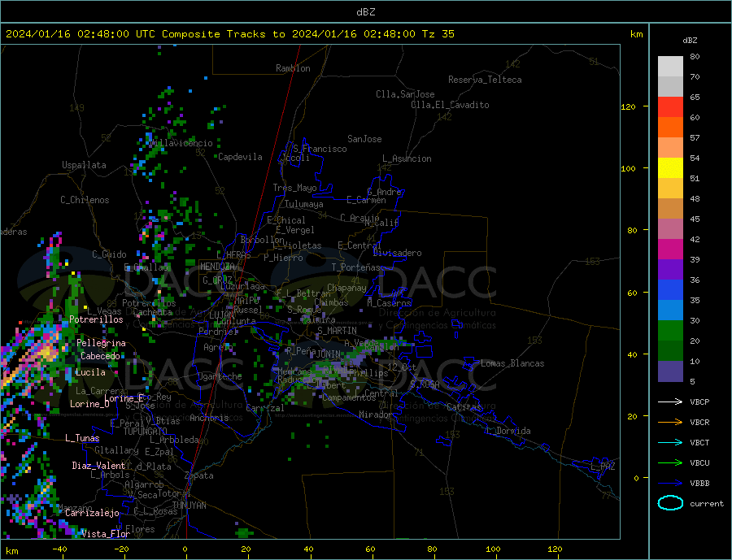Click the 'Clla.SanJose' place label
The image size is (732, 560).
click(x=405, y=94)
